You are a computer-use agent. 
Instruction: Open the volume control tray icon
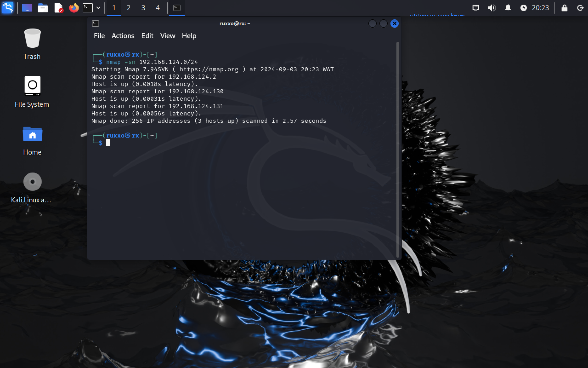coord(492,8)
